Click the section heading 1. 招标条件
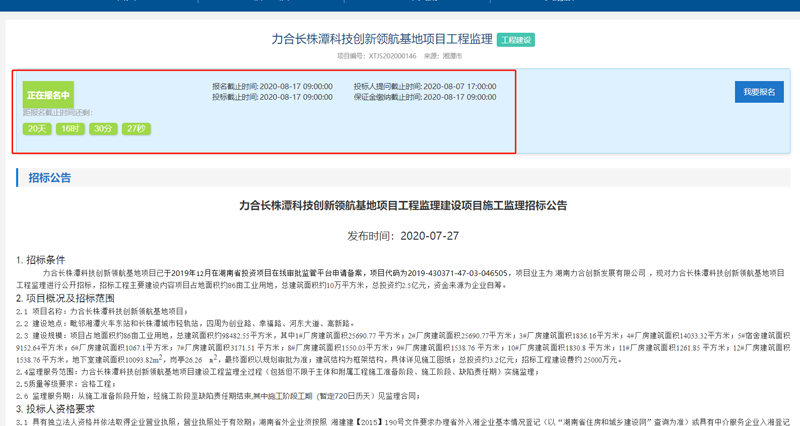This screenshot has width=800, height=426. [x=41, y=260]
